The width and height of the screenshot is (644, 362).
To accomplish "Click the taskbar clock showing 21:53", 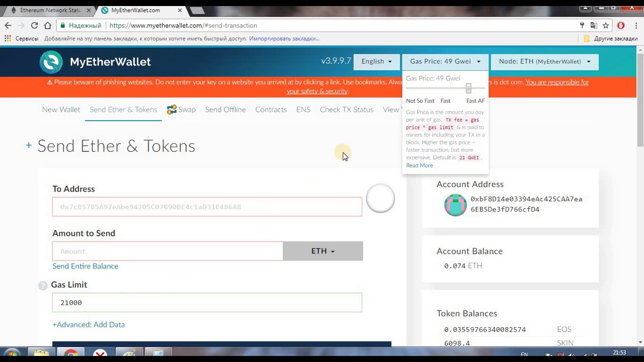I will [619, 353].
